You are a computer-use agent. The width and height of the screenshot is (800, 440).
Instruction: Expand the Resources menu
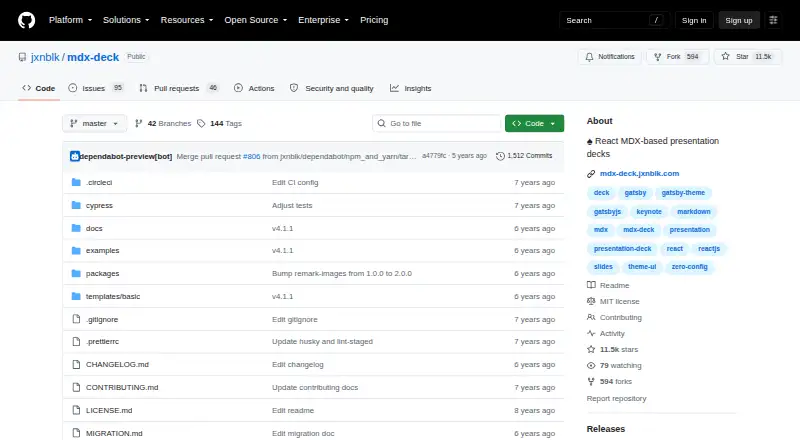[187, 20]
